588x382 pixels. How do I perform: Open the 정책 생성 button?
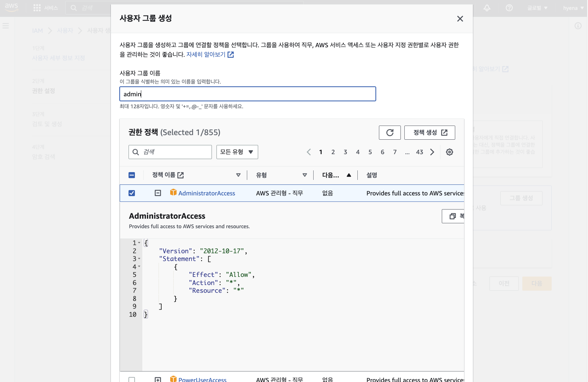click(430, 133)
